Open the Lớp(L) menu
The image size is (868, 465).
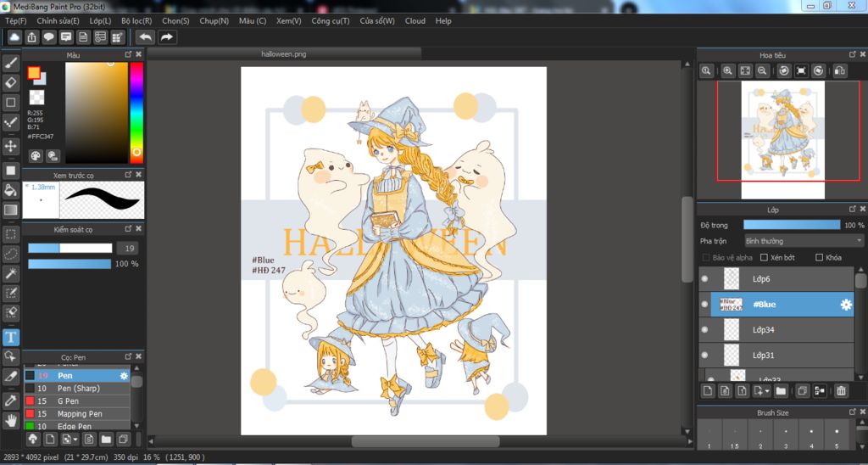tap(100, 21)
